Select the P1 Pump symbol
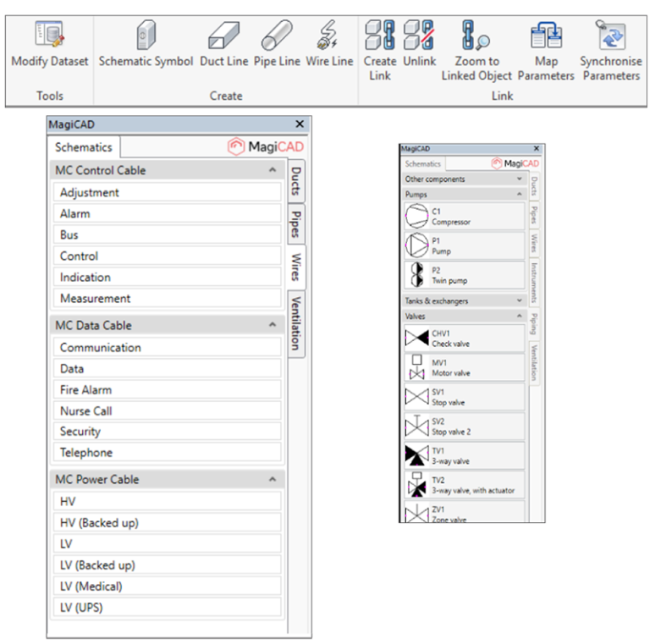This screenshot has width=650, height=644. pyautogui.click(x=465, y=245)
